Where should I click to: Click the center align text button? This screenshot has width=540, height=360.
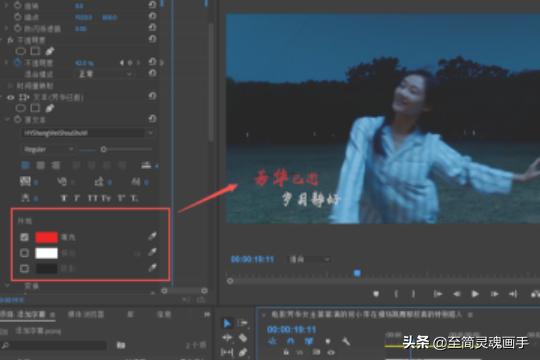tap(41, 165)
